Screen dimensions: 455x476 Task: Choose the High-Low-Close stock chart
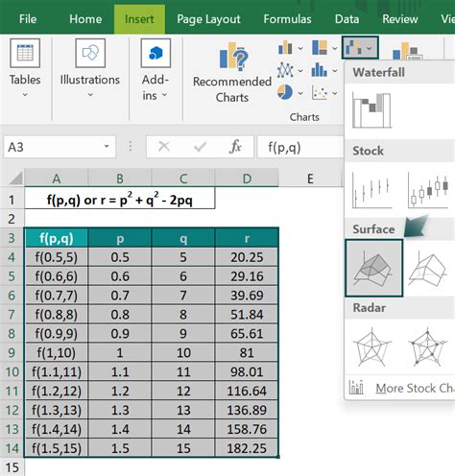point(371,190)
